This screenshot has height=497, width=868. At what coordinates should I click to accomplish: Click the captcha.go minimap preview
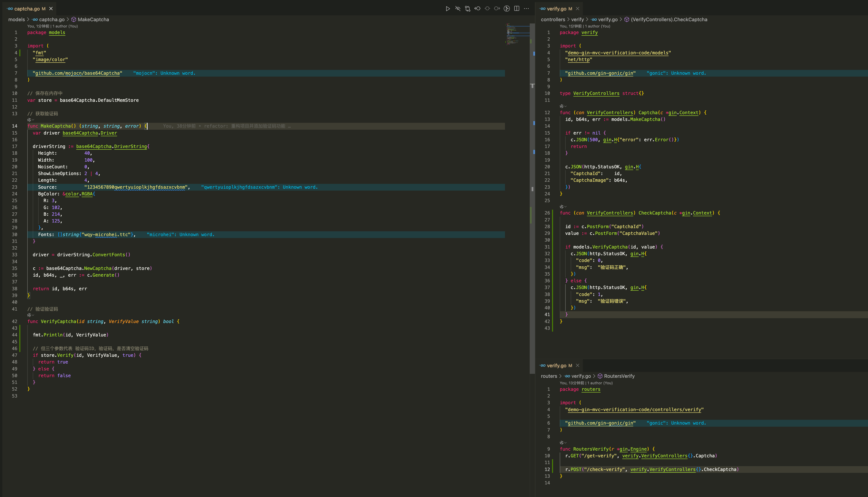(x=517, y=34)
